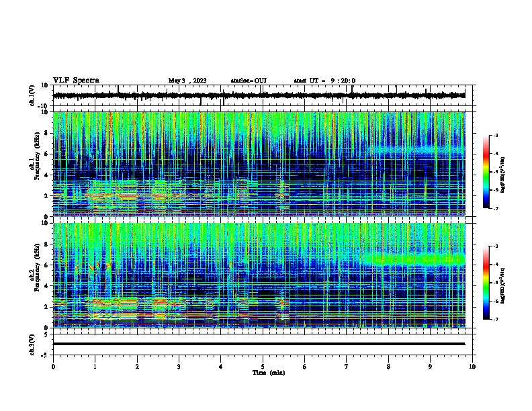Click the ch.2 spectrogram panel

point(259,275)
